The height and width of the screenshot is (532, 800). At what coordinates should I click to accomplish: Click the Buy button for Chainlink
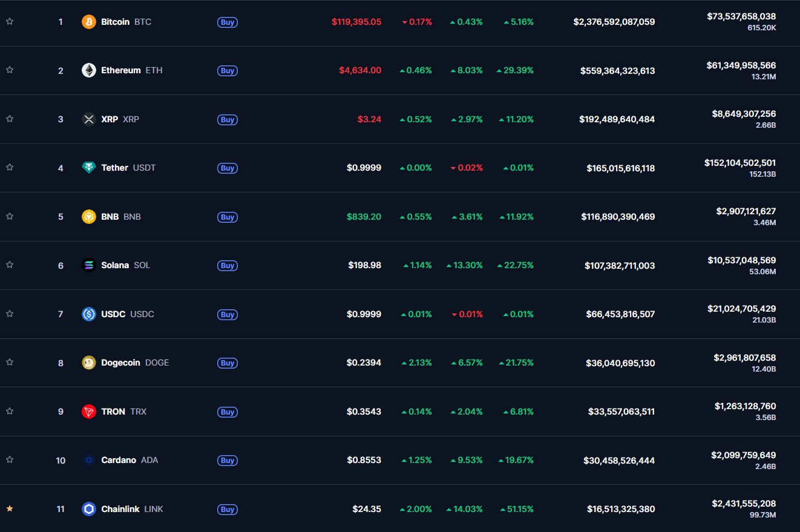coord(228,510)
